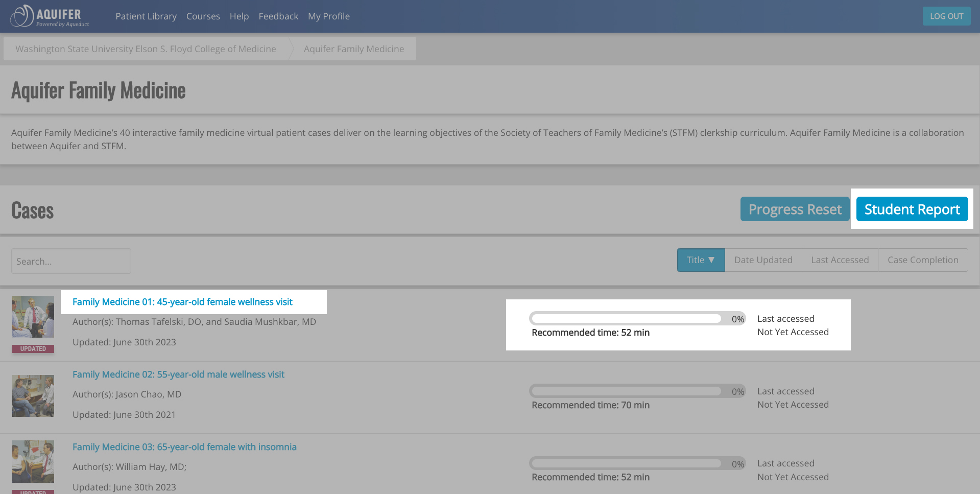This screenshot has height=494, width=980.
Task: Click the UPDATED badge under case 01
Action: pos(33,349)
